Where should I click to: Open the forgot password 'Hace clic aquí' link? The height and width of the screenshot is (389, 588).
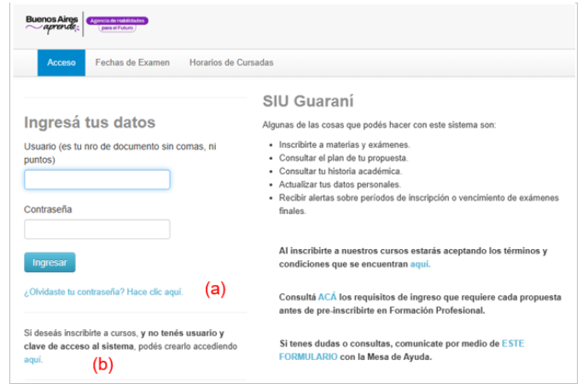103,292
